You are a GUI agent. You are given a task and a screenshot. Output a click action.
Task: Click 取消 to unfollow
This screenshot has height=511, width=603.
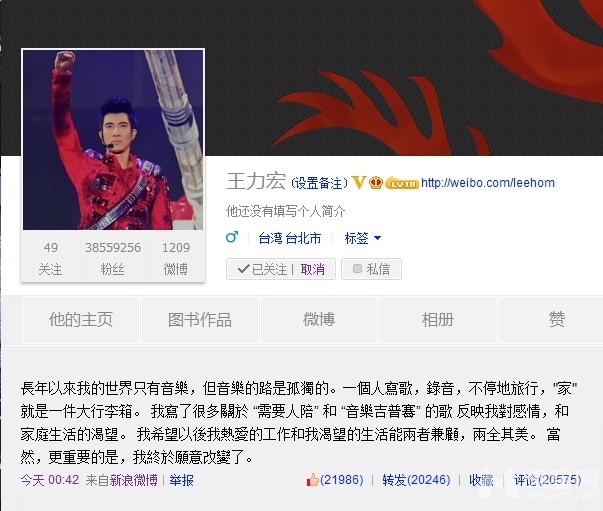(313, 269)
